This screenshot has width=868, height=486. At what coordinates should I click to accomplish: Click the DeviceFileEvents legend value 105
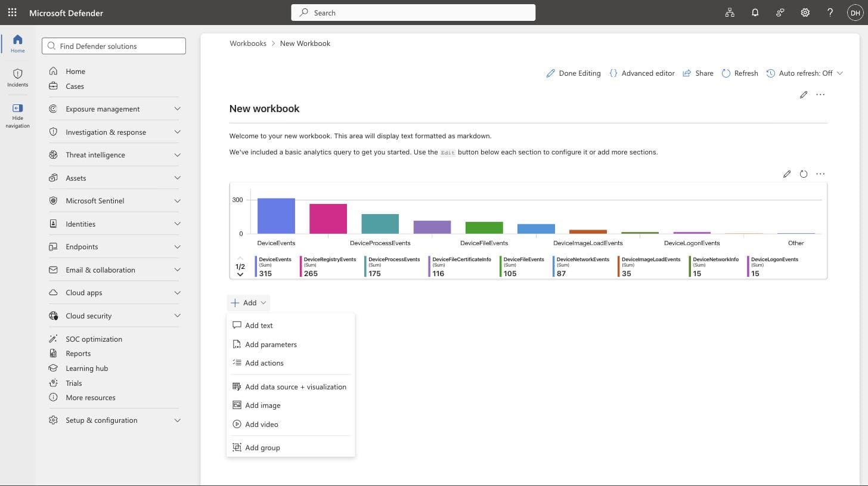[x=510, y=274]
